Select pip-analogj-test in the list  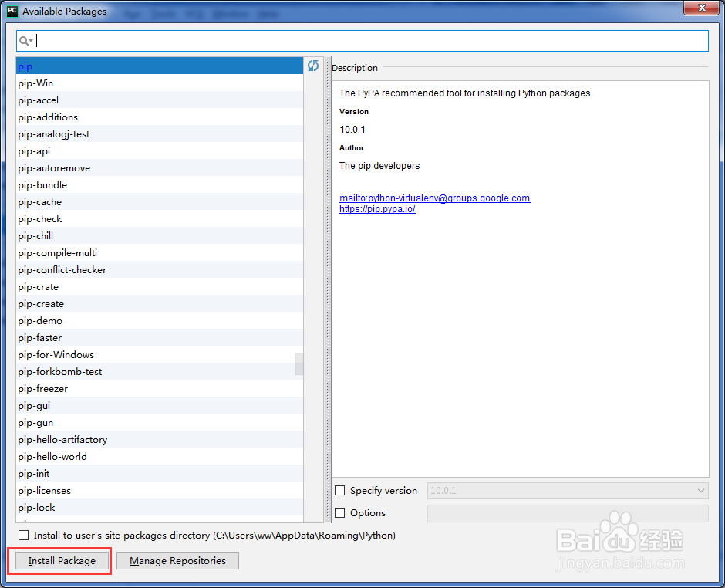click(160, 134)
